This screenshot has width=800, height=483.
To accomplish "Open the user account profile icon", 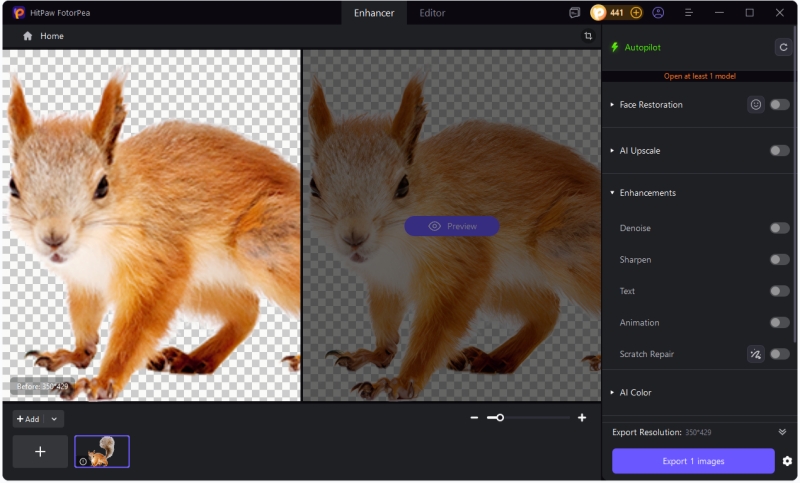I will (x=658, y=13).
